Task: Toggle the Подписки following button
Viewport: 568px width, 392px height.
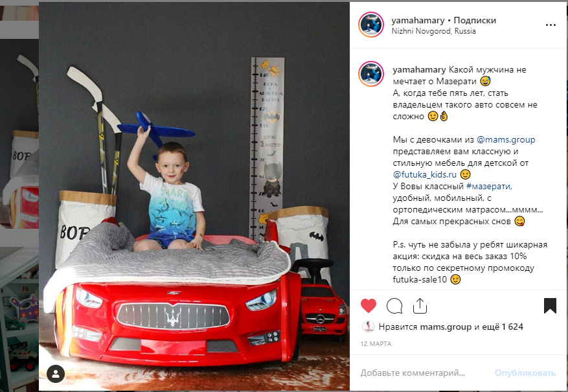Action: [x=475, y=20]
